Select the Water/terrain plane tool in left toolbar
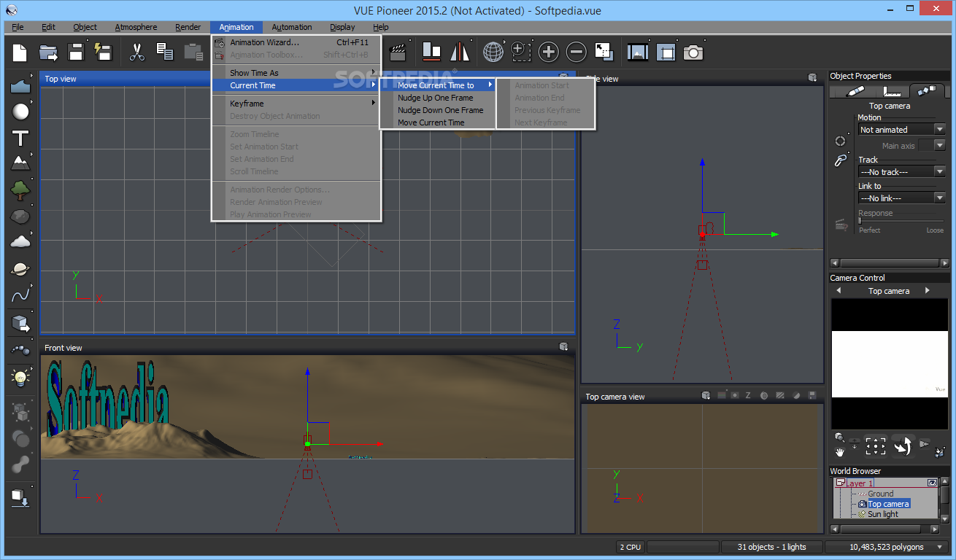 point(20,85)
